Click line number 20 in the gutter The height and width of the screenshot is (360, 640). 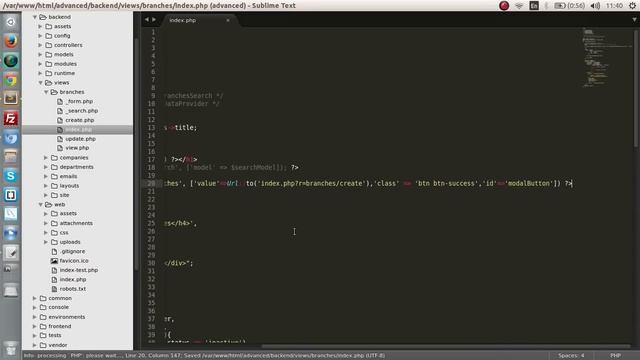coord(151,184)
